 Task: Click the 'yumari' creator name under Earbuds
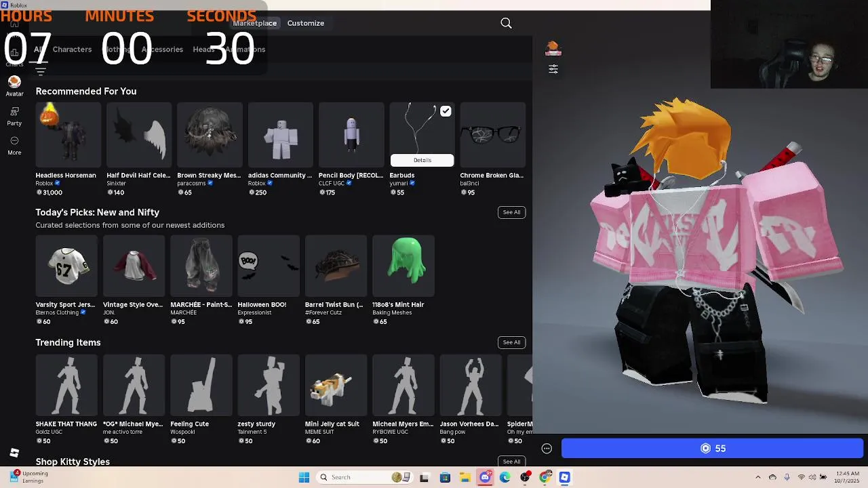(x=399, y=183)
